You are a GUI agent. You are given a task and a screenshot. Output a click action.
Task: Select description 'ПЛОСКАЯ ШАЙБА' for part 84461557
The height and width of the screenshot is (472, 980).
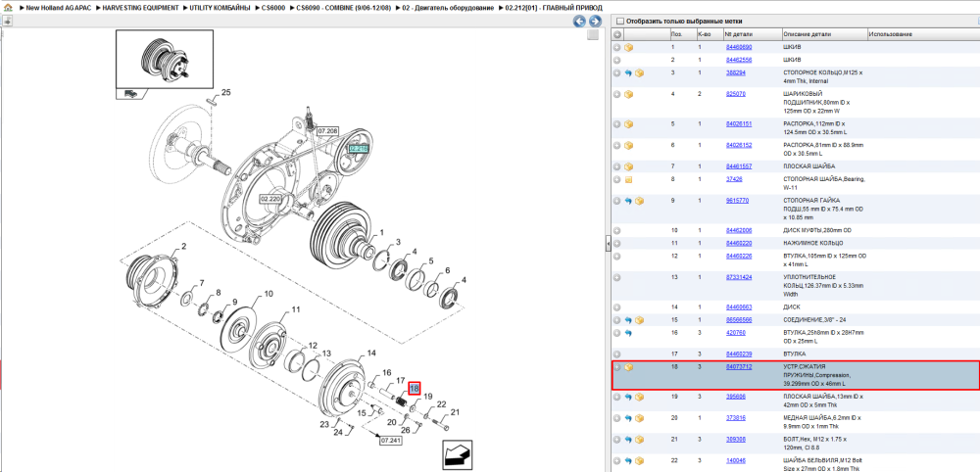[x=808, y=166]
